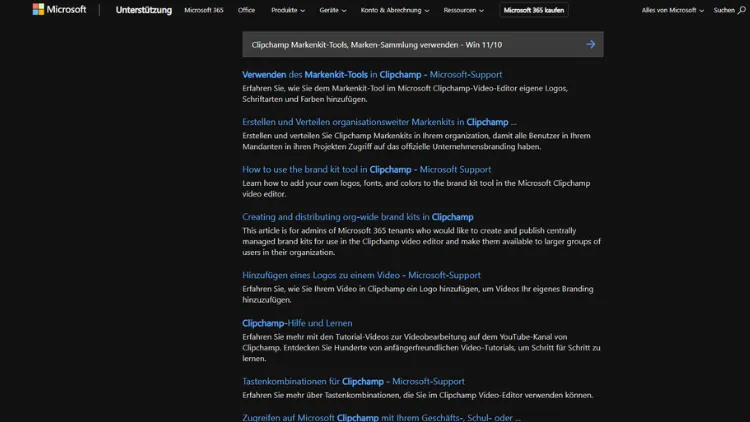Click snippet 'Learn how to add your own logos'
The width and height of the screenshot is (750, 422).
(x=416, y=189)
